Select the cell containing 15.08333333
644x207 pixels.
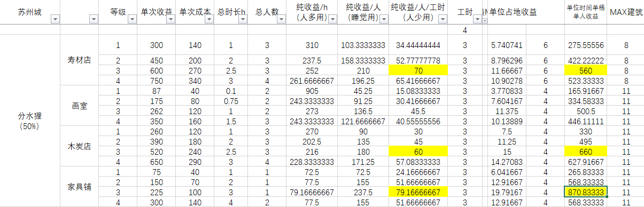(x=418, y=91)
